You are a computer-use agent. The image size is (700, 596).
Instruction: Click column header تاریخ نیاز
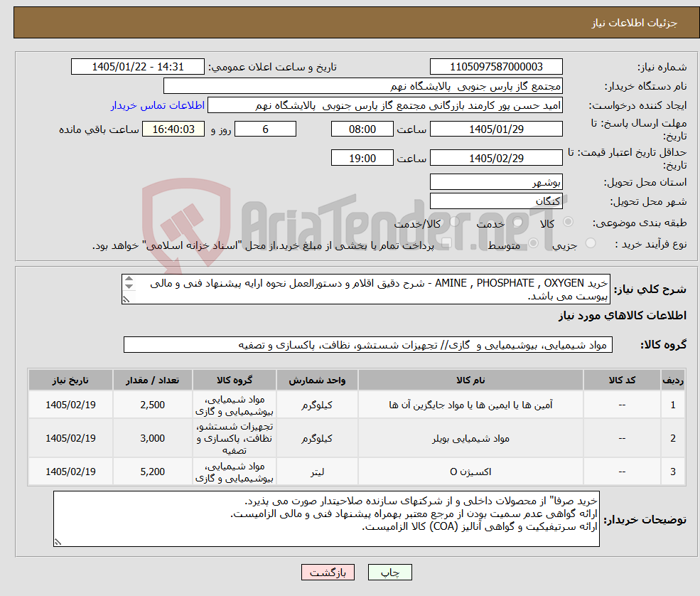[70, 381]
